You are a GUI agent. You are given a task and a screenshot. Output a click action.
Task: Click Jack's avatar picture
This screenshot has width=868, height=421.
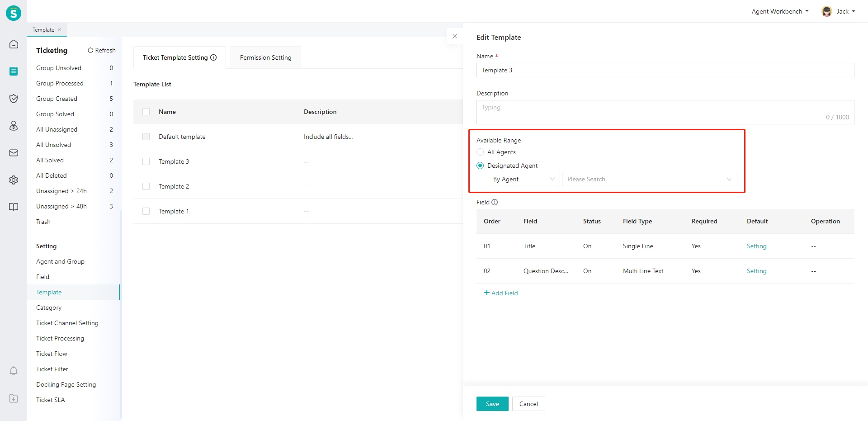(827, 12)
